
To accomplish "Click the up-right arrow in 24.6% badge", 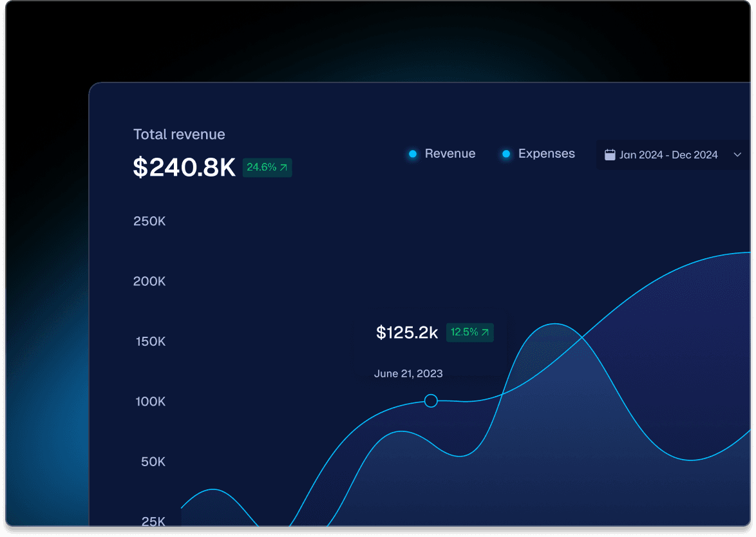I will tap(283, 167).
